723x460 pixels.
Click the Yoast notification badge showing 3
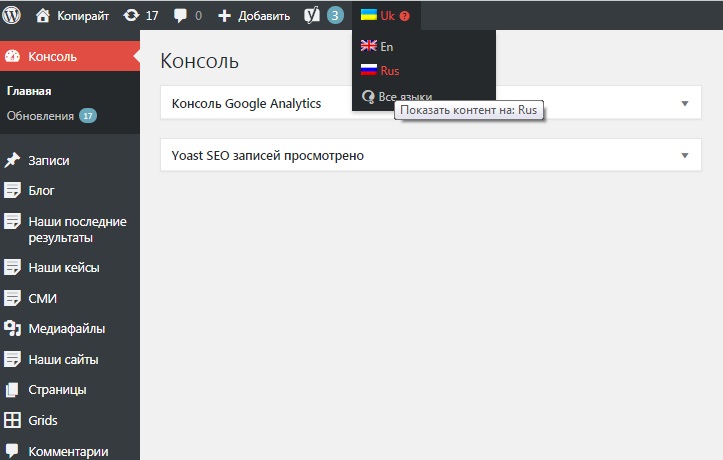pos(335,16)
